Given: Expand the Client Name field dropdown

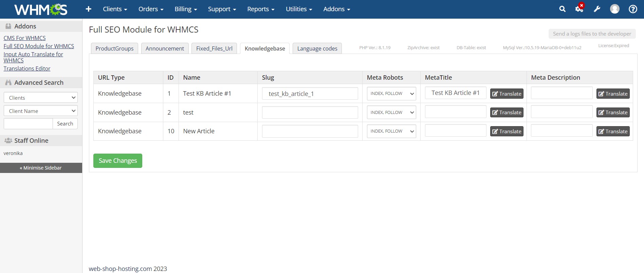Looking at the screenshot, I should [41, 111].
